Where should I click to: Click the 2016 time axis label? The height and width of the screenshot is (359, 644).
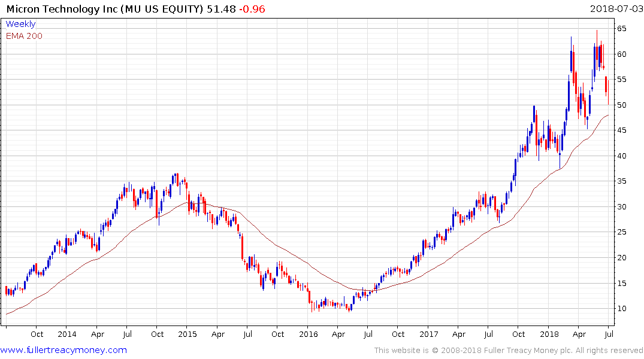(x=309, y=334)
